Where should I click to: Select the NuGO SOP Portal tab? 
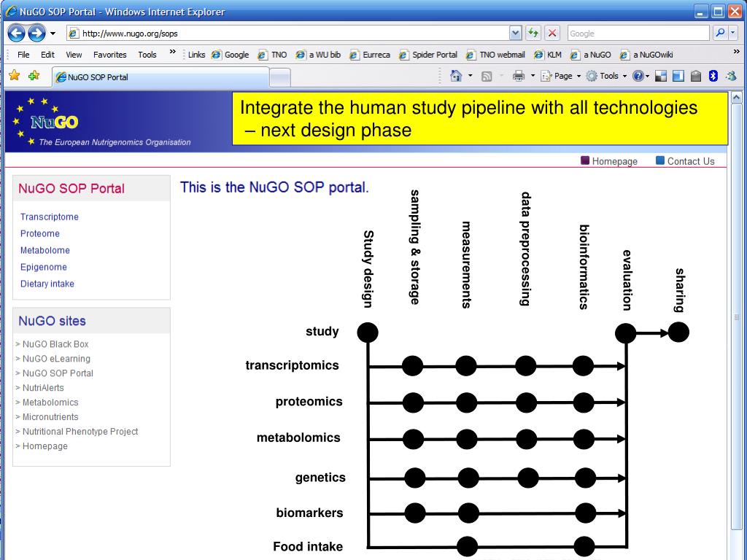(x=160, y=77)
